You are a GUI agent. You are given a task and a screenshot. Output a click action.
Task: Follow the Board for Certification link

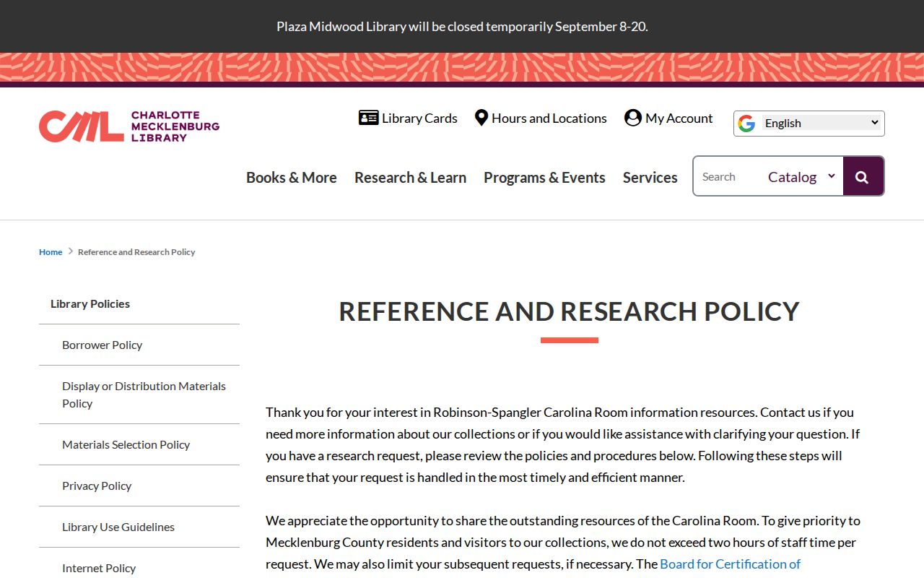coord(731,564)
